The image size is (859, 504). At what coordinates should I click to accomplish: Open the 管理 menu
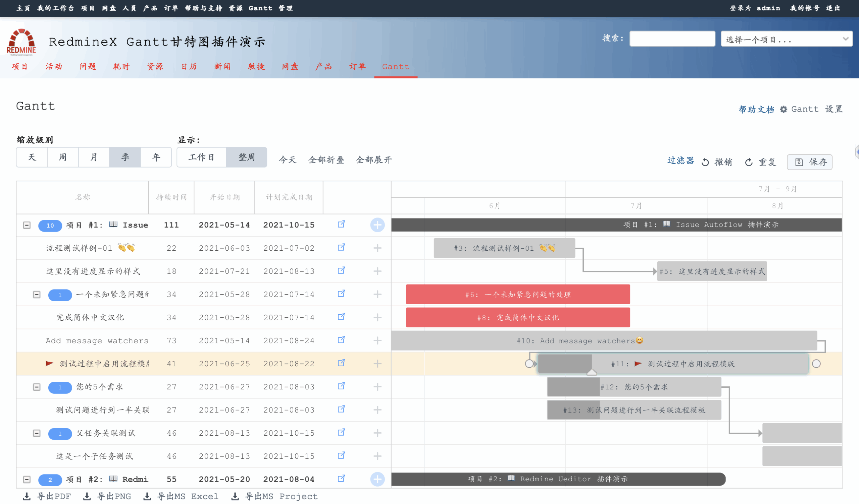(286, 8)
